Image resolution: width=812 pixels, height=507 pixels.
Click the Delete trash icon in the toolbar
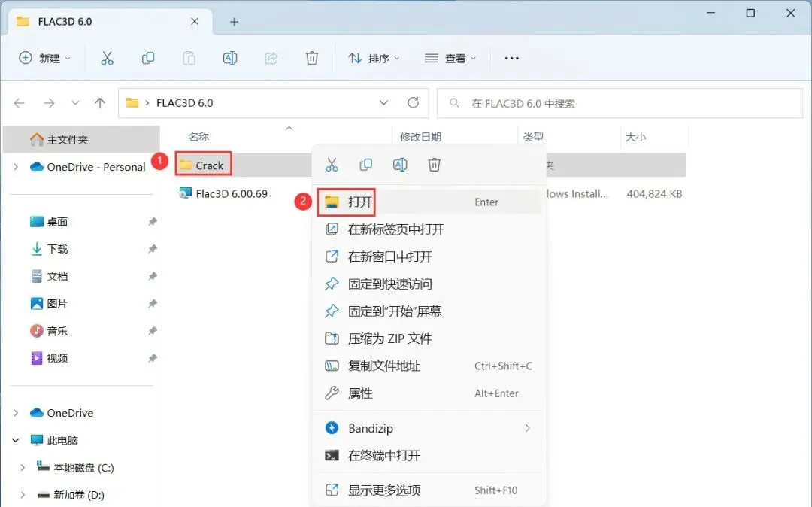tap(312, 58)
